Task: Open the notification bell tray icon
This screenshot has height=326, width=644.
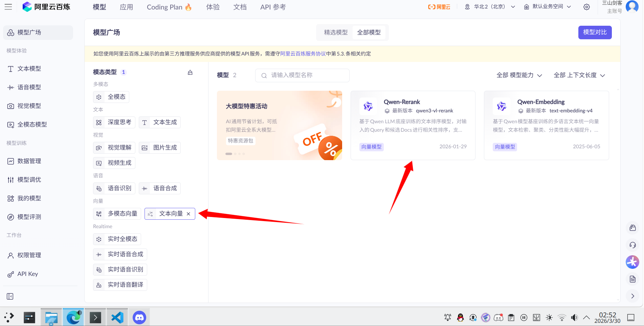Action: tap(448, 317)
